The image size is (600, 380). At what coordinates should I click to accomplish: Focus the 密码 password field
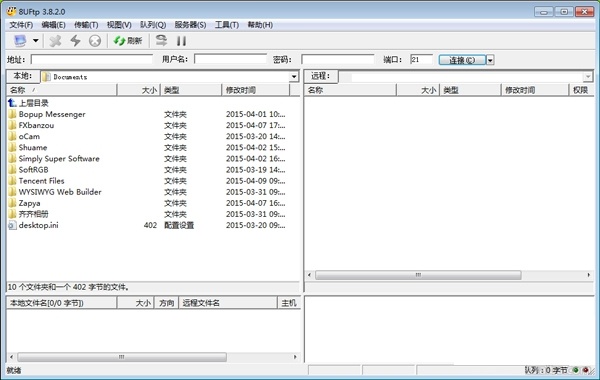click(x=338, y=59)
